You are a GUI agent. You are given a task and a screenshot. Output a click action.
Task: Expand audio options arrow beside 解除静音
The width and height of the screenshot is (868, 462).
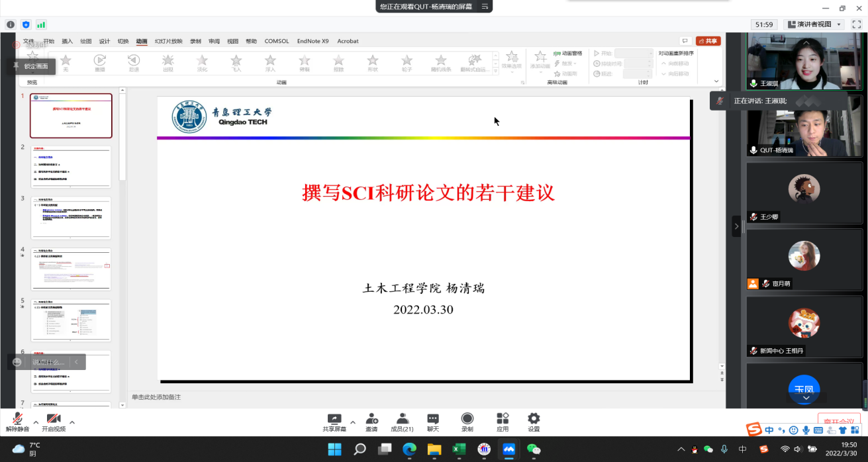point(36,422)
